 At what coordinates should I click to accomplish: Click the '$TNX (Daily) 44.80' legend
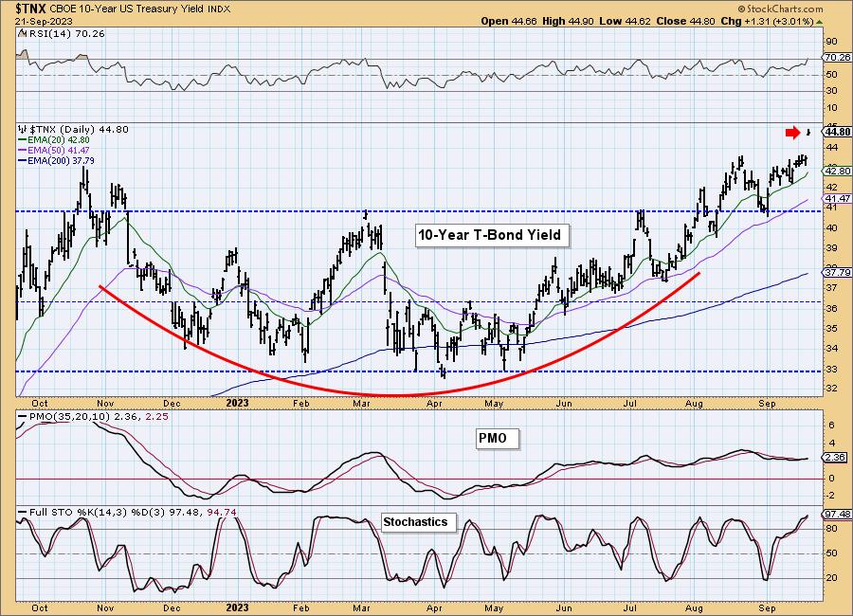[79, 130]
